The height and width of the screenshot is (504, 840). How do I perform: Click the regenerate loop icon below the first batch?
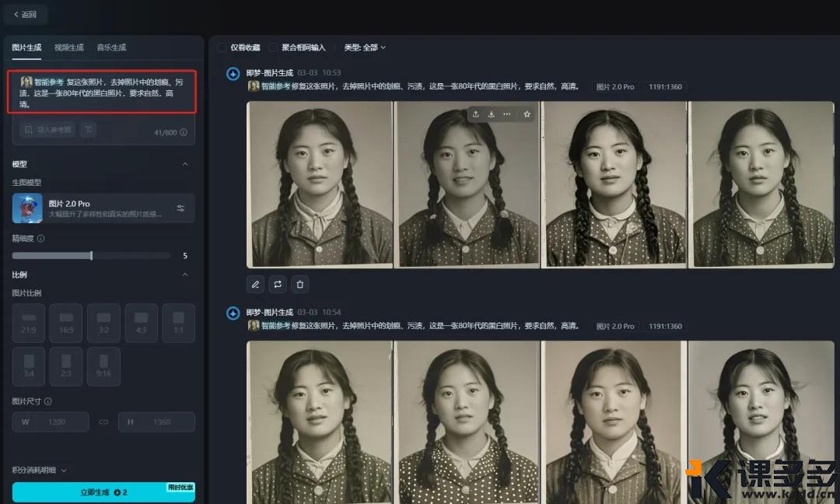tap(278, 285)
